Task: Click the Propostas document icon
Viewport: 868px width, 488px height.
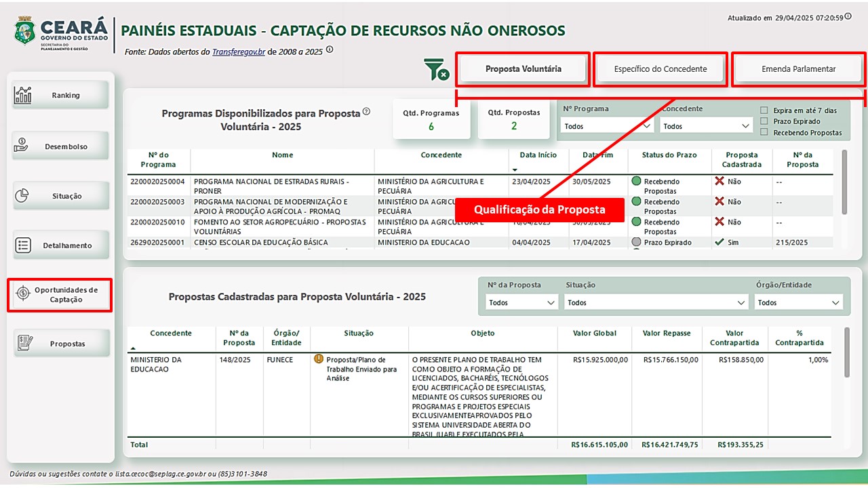Action: (25, 343)
